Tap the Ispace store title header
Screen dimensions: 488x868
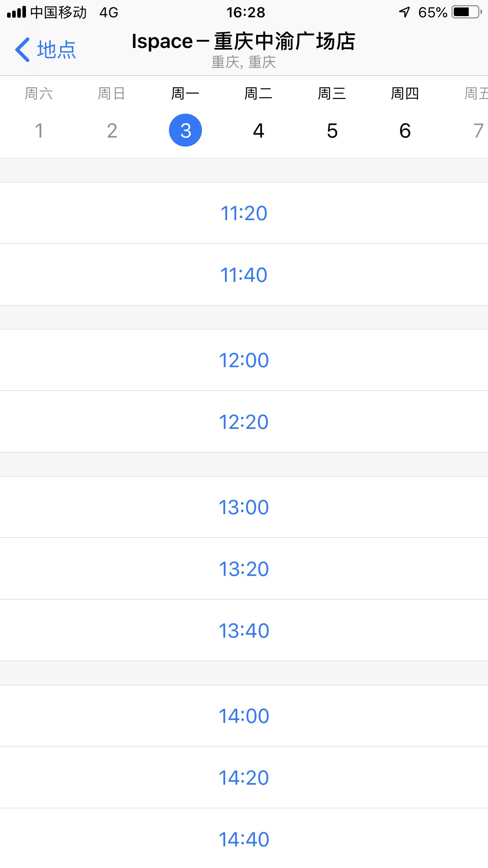pyautogui.click(x=244, y=42)
